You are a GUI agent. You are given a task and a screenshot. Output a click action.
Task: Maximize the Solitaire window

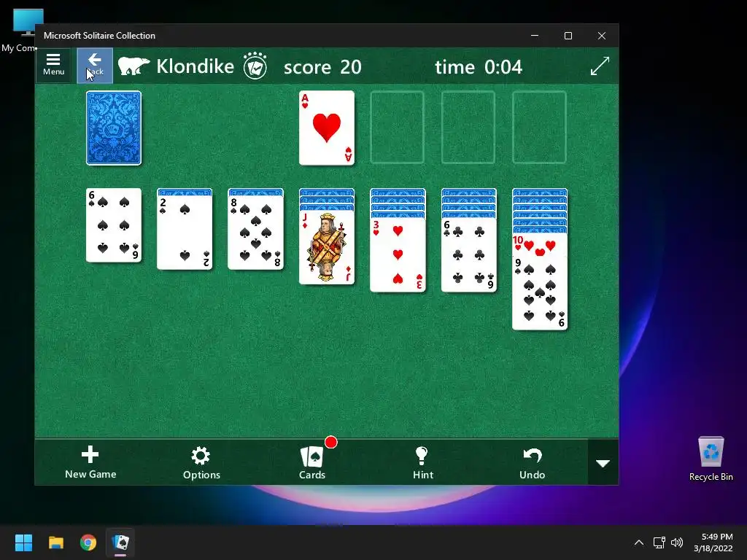click(x=568, y=36)
